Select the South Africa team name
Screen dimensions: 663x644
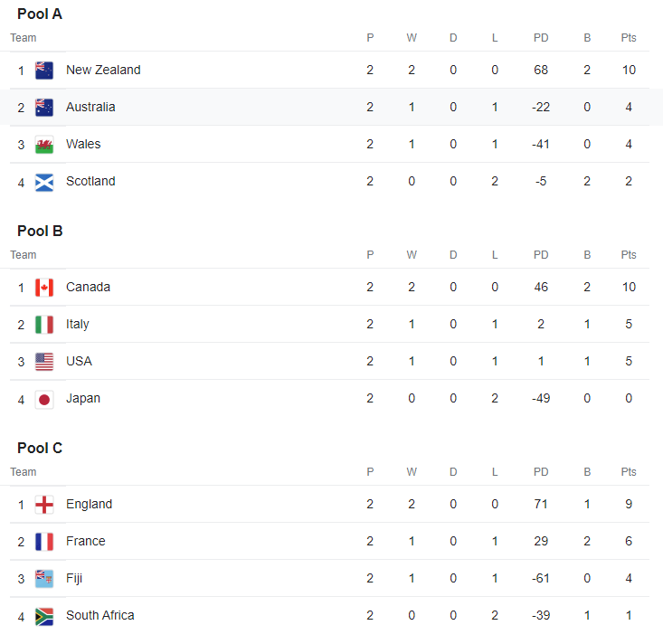click(x=100, y=615)
